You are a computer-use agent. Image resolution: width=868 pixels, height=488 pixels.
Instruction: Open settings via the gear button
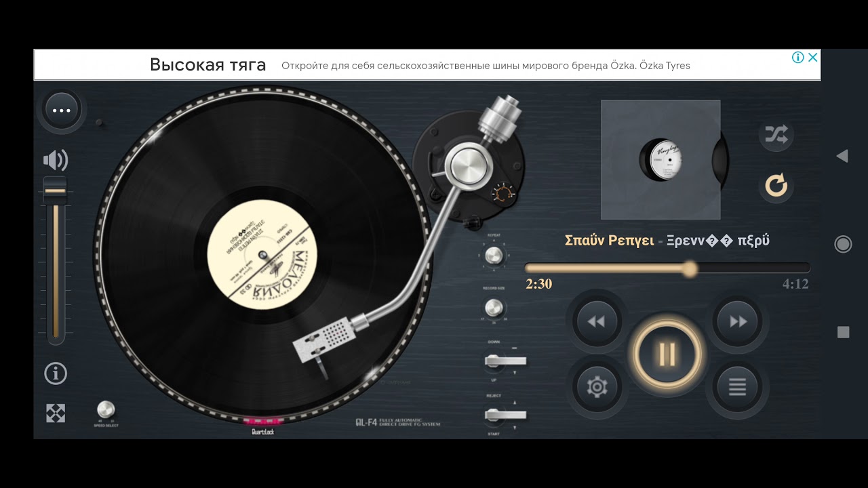coord(597,387)
